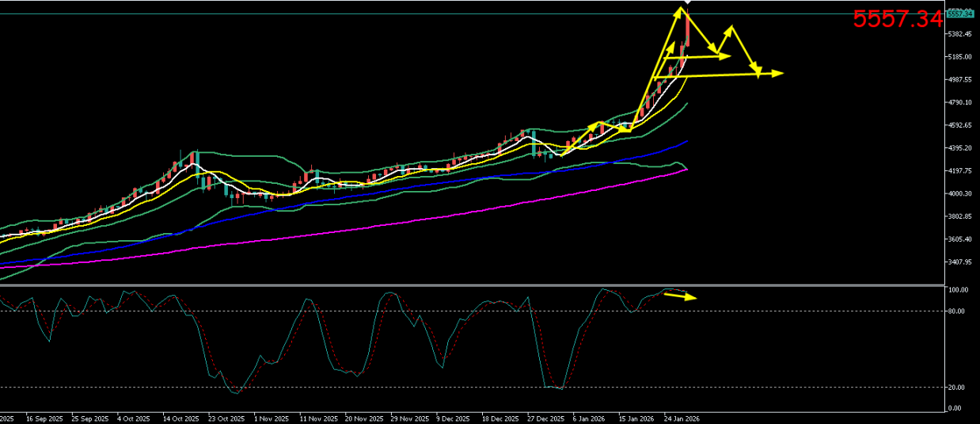Click the 4000.30 price axis label
980x424 pixels.
point(960,194)
